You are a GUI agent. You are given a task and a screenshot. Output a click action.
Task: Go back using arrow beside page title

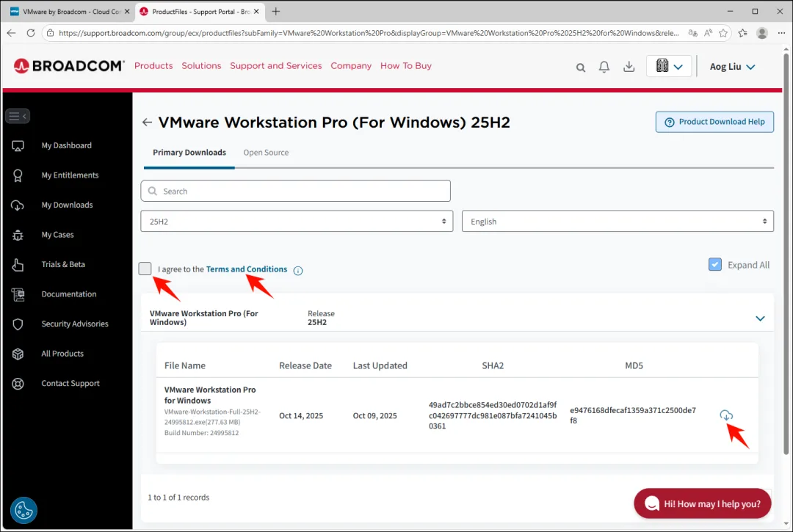click(x=147, y=123)
